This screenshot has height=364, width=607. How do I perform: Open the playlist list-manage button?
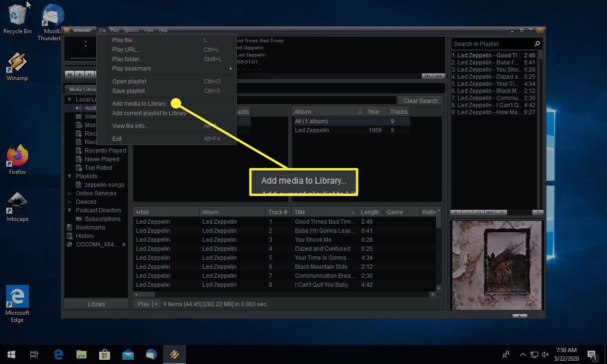(502, 212)
